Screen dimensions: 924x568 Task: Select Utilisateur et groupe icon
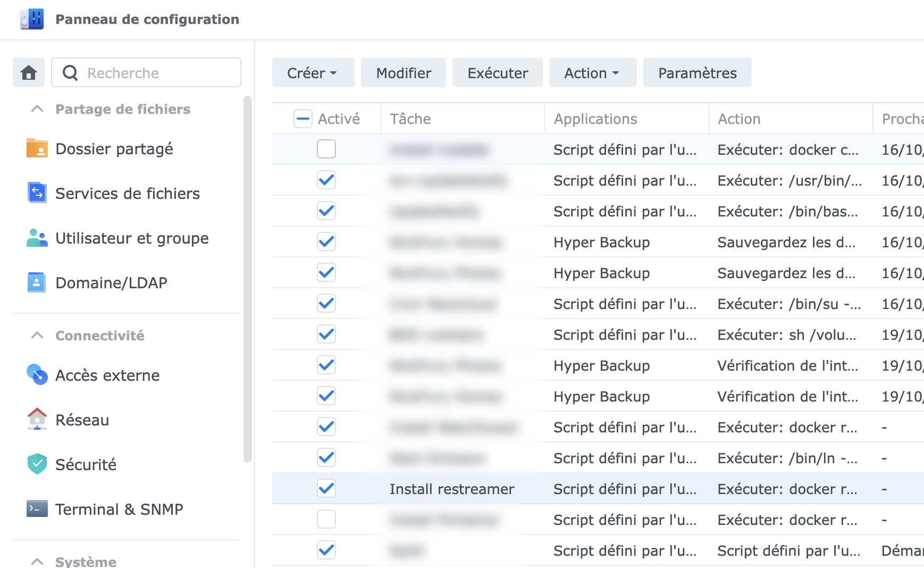[37, 238]
